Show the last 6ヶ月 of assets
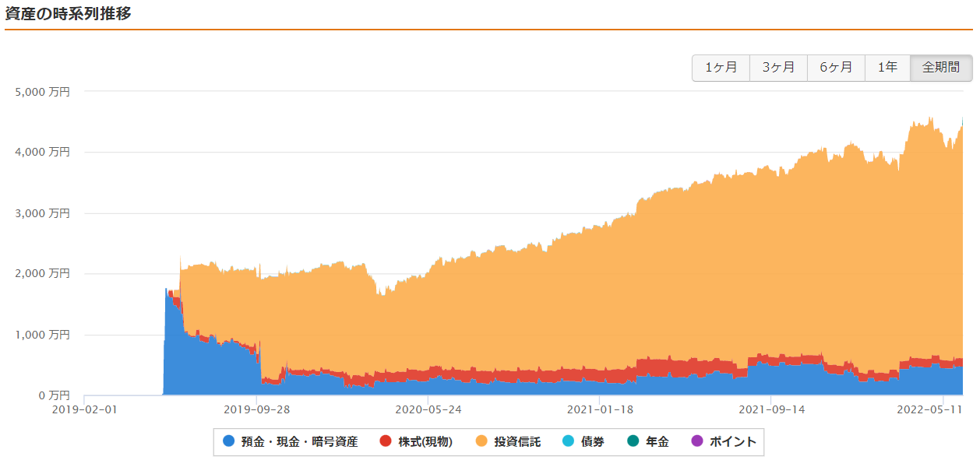This screenshot has height=460, width=980. pos(836,68)
